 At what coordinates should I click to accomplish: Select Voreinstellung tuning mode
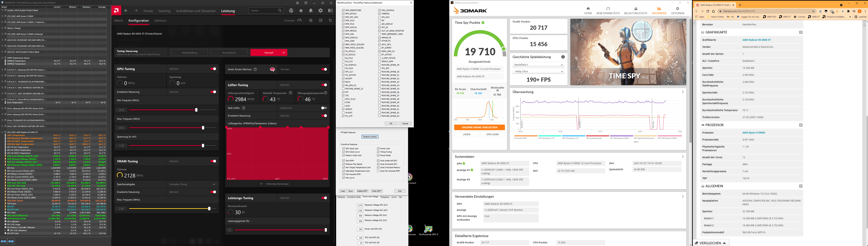click(x=189, y=52)
